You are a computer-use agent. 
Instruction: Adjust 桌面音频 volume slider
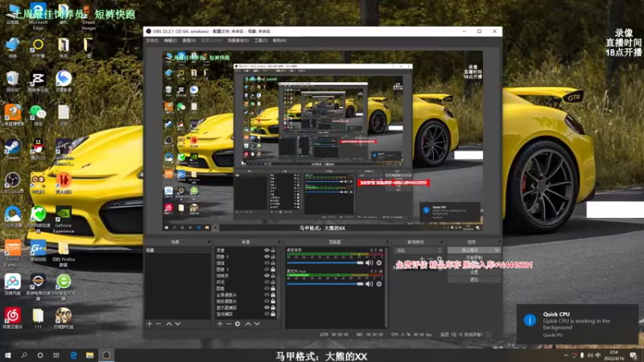(x=325, y=263)
